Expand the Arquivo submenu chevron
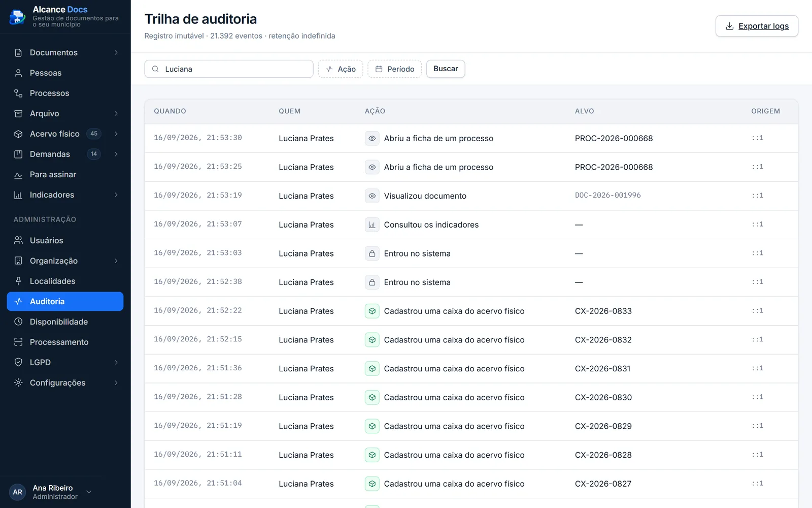 click(116, 114)
